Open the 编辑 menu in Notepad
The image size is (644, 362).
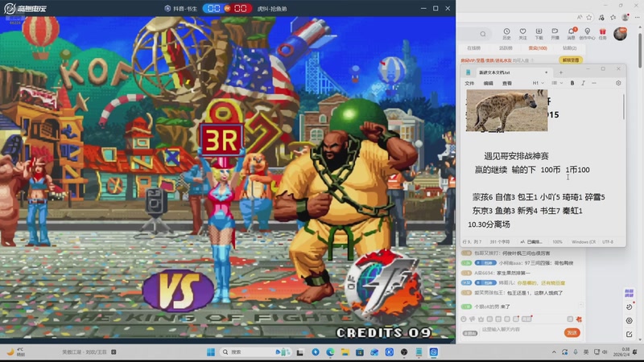pos(488,84)
